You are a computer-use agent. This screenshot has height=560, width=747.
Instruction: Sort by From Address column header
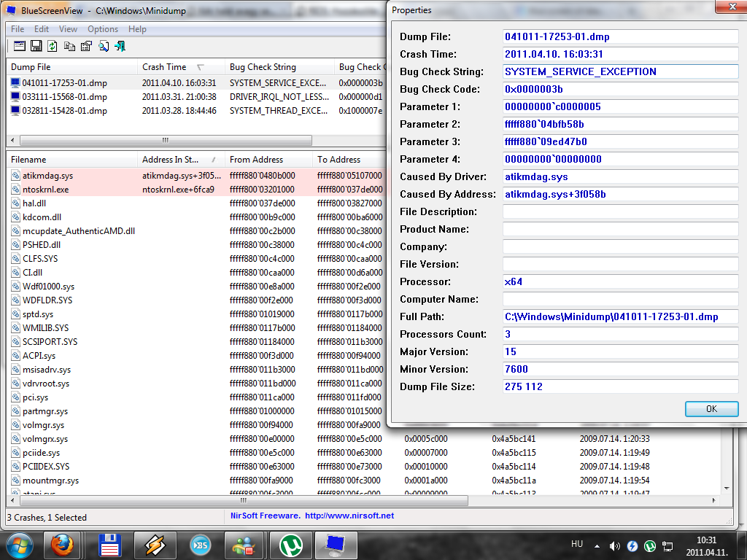click(269, 160)
